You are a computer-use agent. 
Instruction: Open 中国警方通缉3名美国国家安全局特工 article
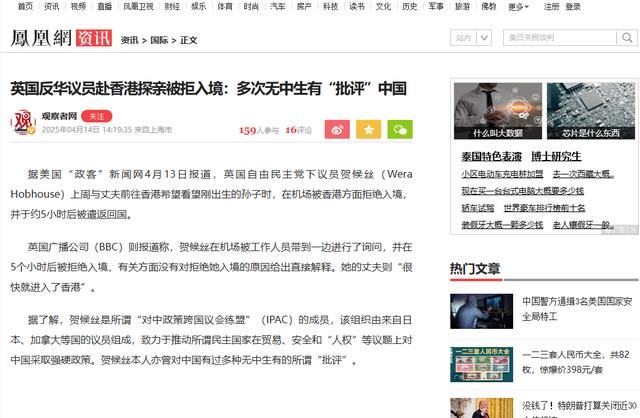click(x=577, y=309)
